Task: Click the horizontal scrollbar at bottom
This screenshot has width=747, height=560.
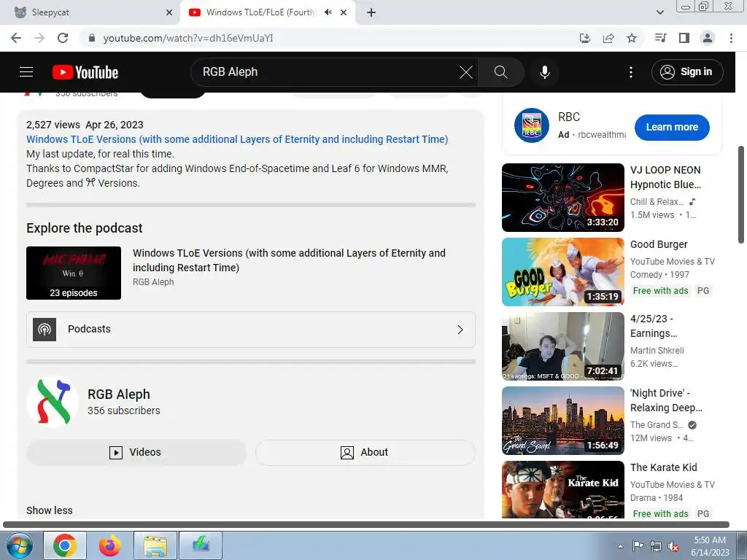Action: (x=366, y=525)
